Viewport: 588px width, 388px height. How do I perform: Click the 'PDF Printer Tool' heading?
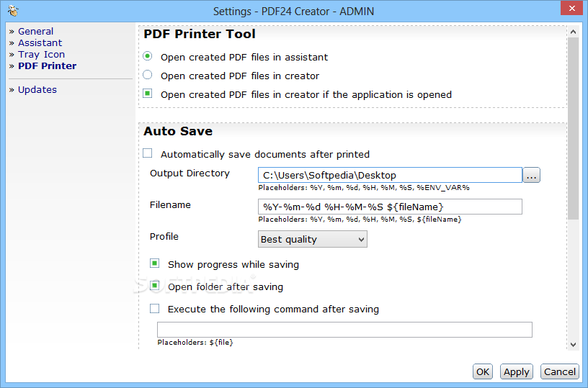[200, 34]
